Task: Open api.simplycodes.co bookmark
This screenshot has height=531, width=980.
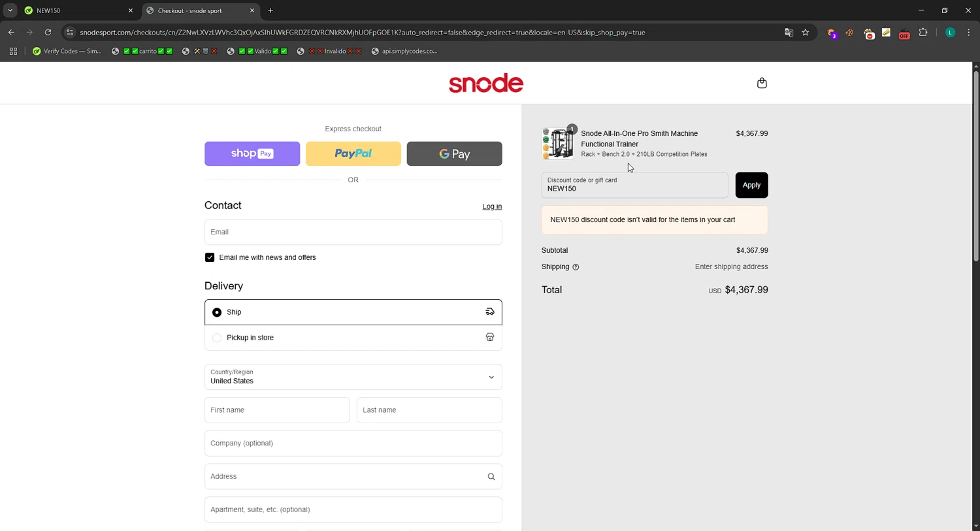Action: coord(404,51)
